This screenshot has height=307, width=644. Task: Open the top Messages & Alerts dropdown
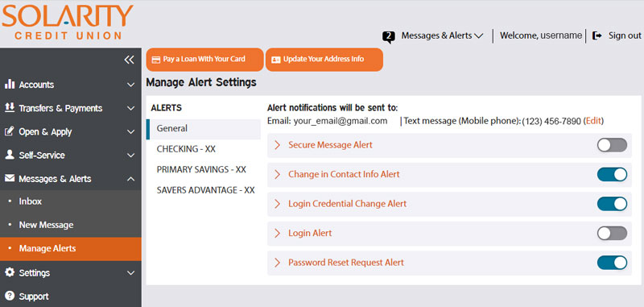point(442,35)
